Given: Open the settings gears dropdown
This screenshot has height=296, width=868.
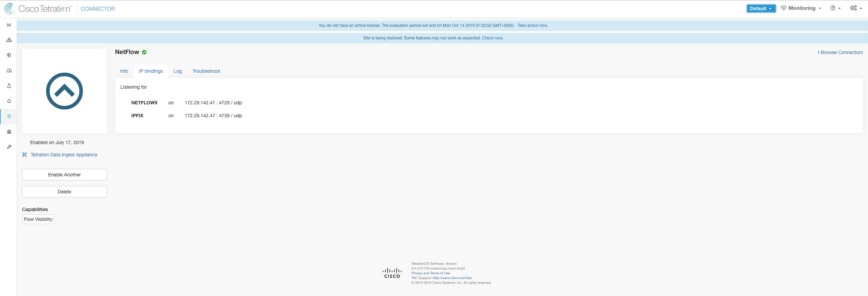Looking at the screenshot, I should point(856,8).
